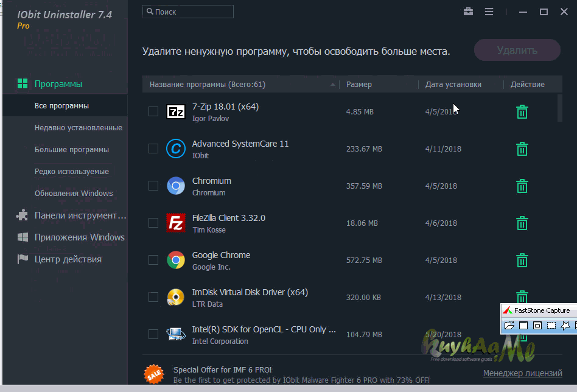577x392 pixels.
Task: Capture window object in FastStone Capture
Action: [x=537, y=326]
